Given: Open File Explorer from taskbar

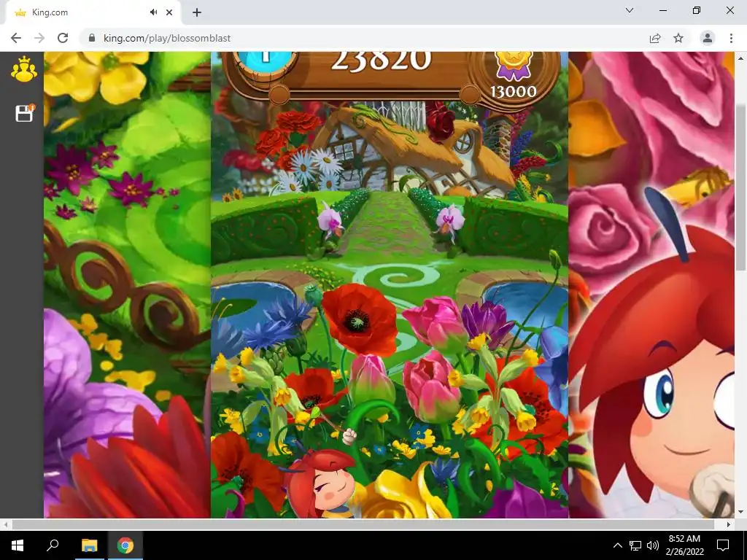Looking at the screenshot, I should [x=89, y=545].
